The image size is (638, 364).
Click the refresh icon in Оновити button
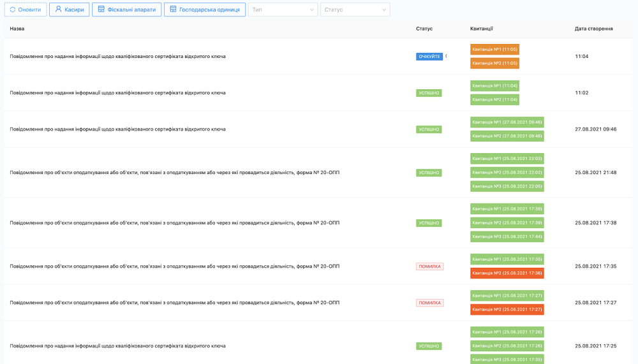13,10
